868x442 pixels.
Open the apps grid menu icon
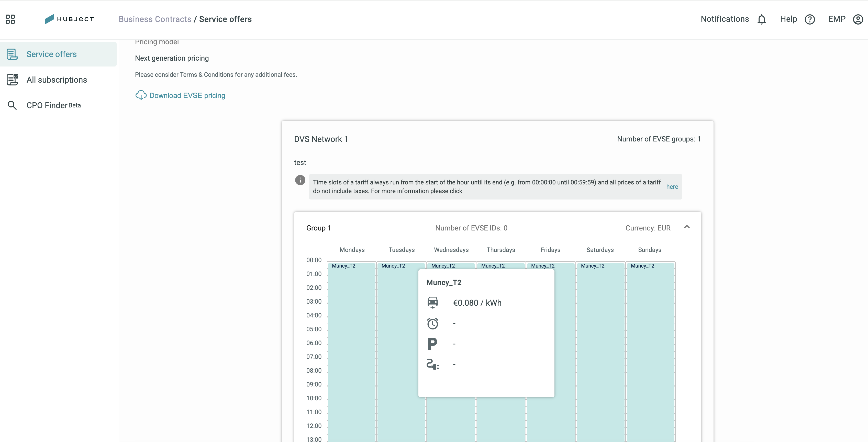point(10,19)
